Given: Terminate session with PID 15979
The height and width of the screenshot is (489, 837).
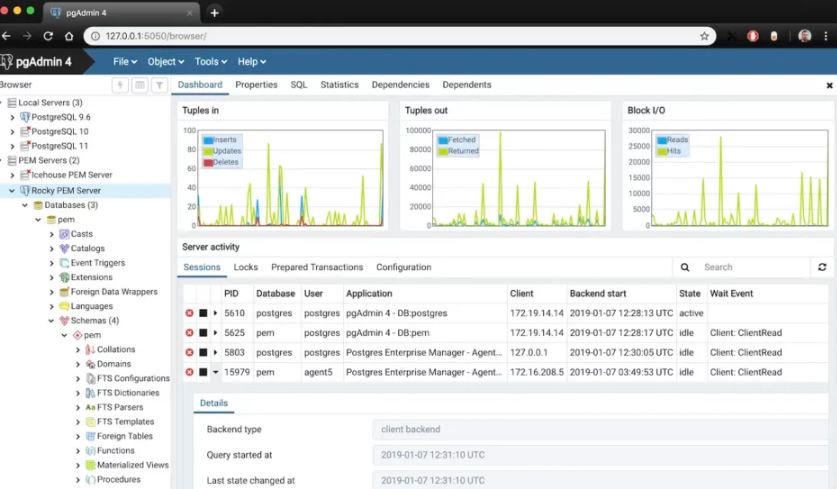Looking at the screenshot, I should tap(189, 372).
